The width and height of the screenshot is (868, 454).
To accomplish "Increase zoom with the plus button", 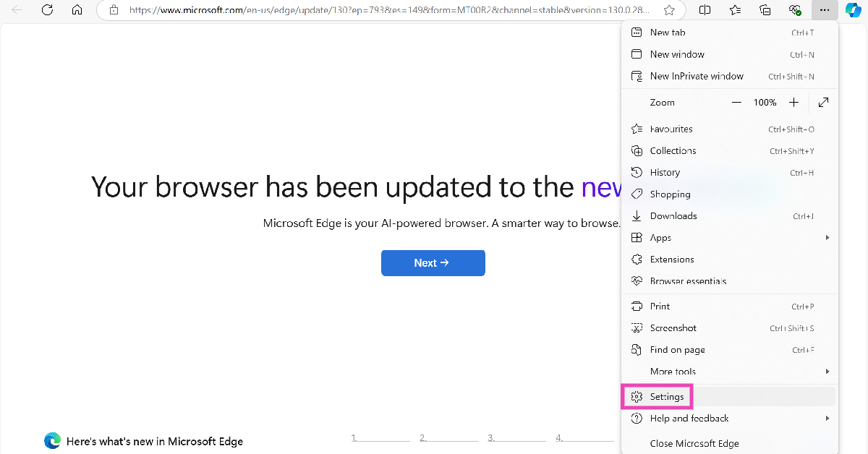I will [793, 103].
